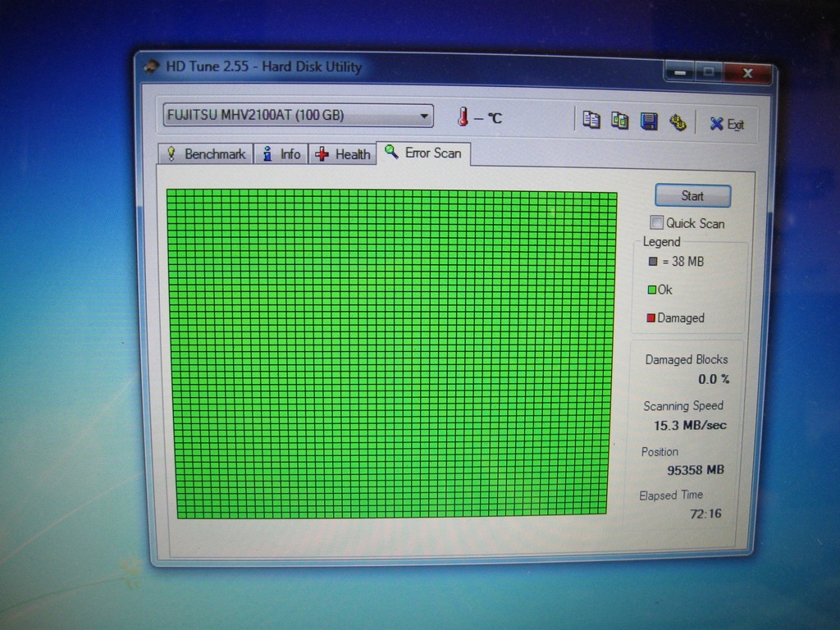
Task: Click the copy screenshot to clipboard icon
Action: (620, 121)
